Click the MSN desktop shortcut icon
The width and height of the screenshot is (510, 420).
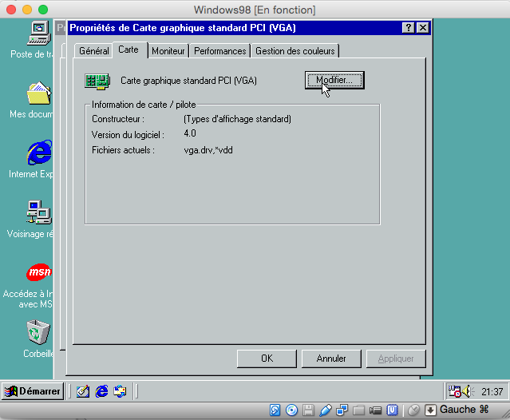click(39, 272)
